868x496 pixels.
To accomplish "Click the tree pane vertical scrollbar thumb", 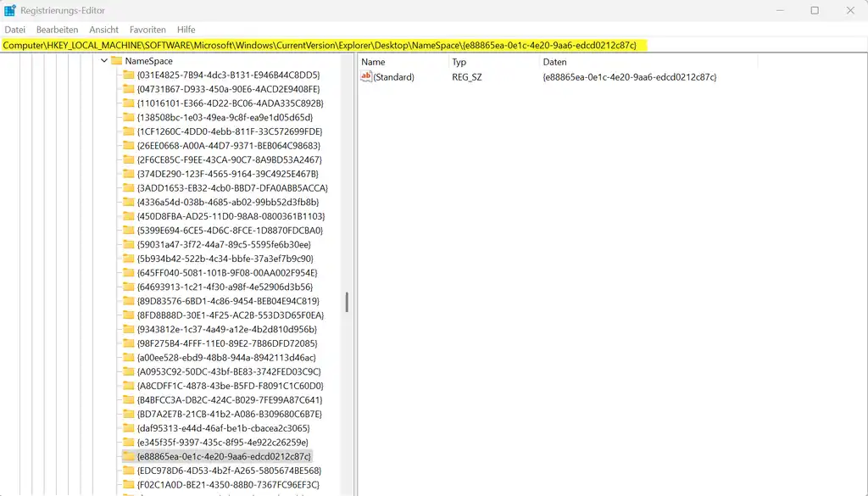I will 347,302.
